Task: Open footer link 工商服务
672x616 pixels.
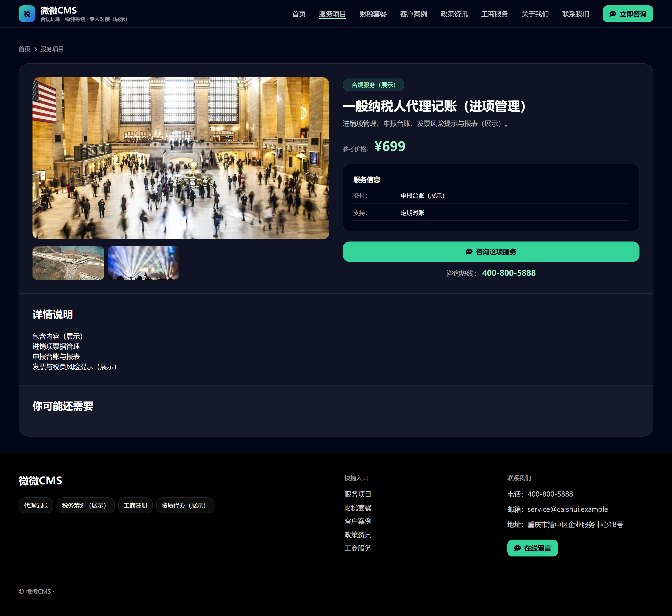Action: coord(358,548)
